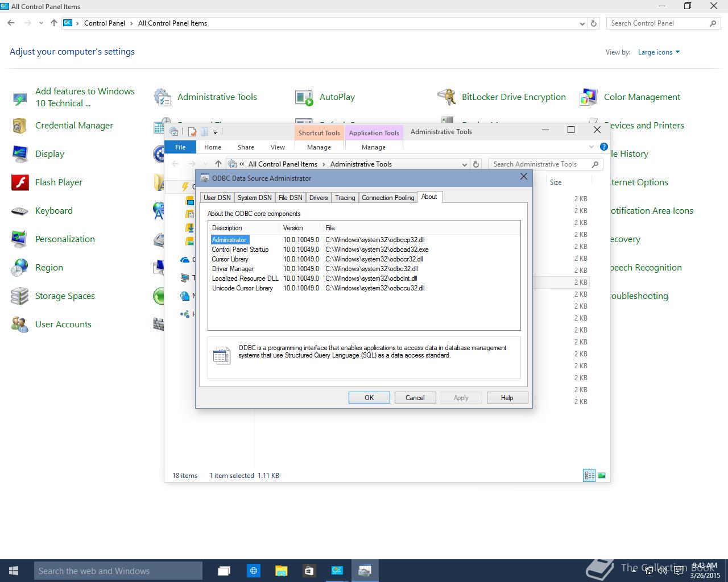Switch to the Tracing tab
The image size is (728, 582).
click(x=345, y=198)
